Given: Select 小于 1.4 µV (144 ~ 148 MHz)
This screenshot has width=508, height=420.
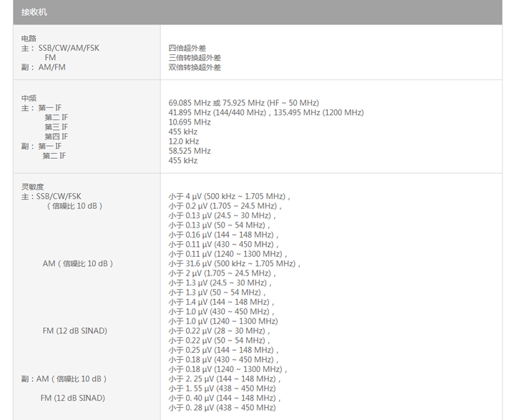Looking at the screenshot, I should [x=222, y=302].
